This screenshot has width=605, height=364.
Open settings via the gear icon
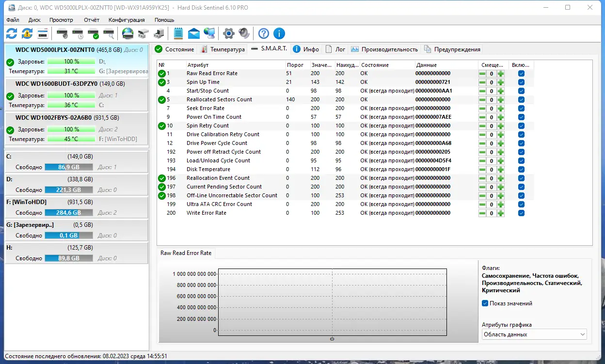[x=229, y=33]
